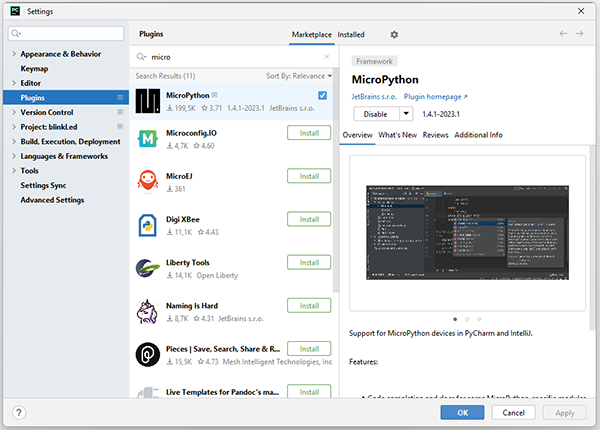Expand the Editor settings node
Screen dimensions: 600x430
click(x=14, y=83)
